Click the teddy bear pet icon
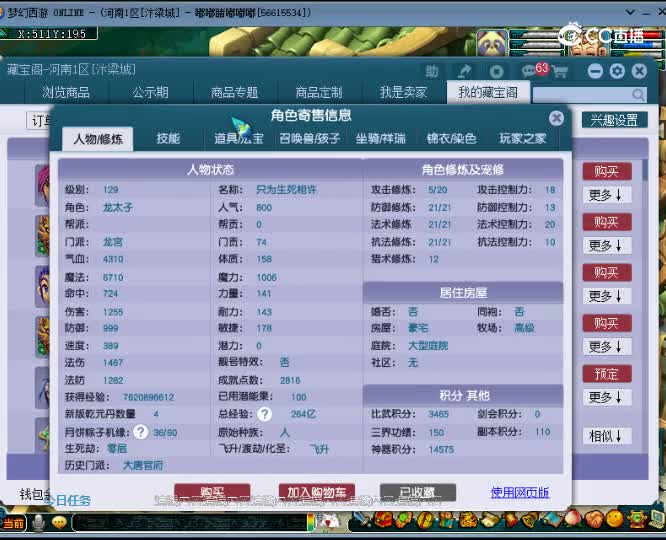Screen dimensions: 666x540 click(x=446, y=520)
